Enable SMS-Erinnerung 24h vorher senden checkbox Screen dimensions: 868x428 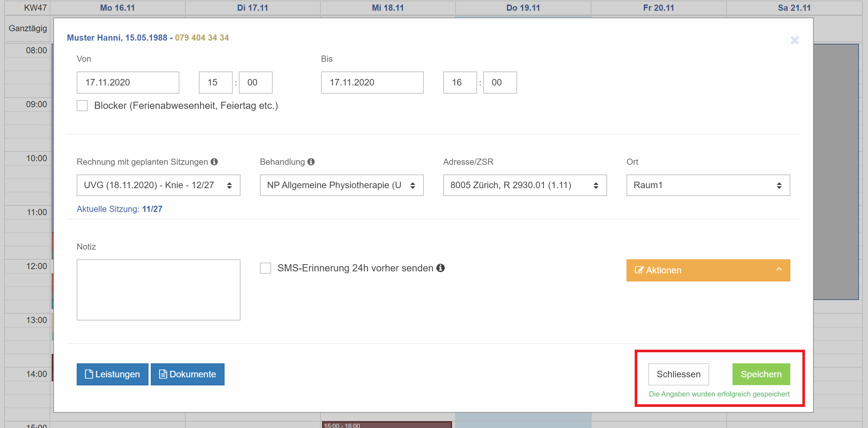pyautogui.click(x=266, y=268)
